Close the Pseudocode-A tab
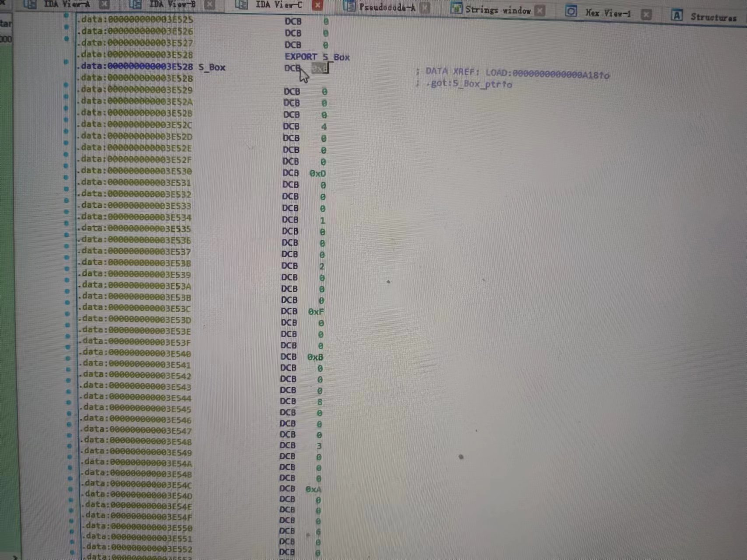This screenshot has height=560, width=747. (x=425, y=8)
